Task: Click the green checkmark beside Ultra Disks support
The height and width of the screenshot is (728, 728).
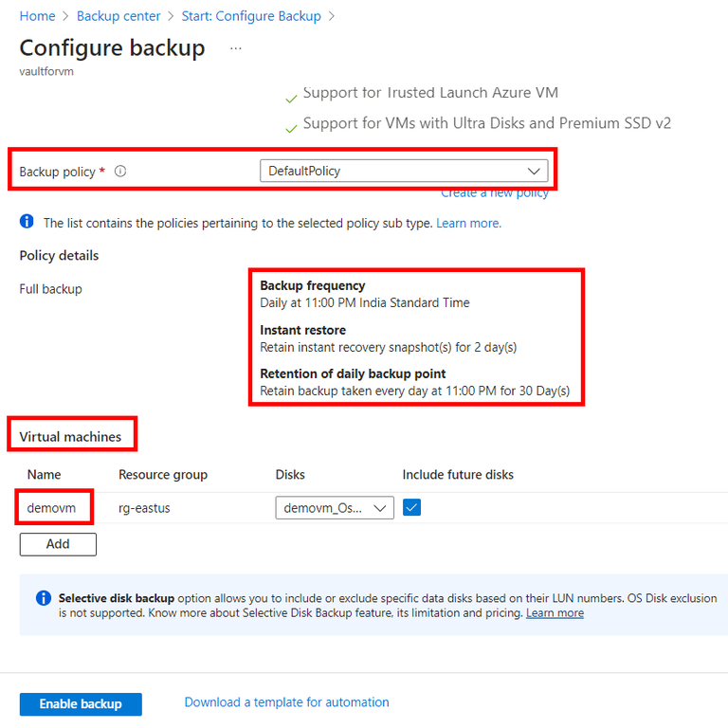Action: [x=291, y=127]
